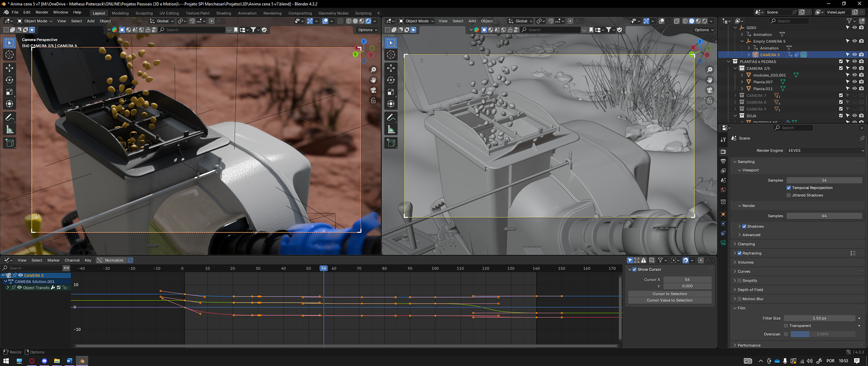Click lock camera to view icon in left viewport
Viewport: 868px width, 366px height.
pos(373,101)
